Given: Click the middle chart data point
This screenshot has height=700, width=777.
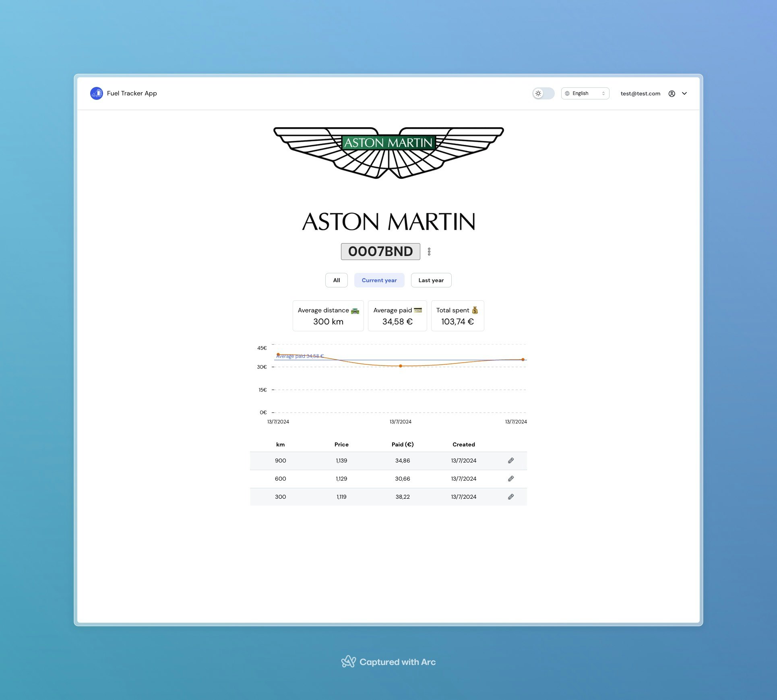Looking at the screenshot, I should pyautogui.click(x=401, y=366).
